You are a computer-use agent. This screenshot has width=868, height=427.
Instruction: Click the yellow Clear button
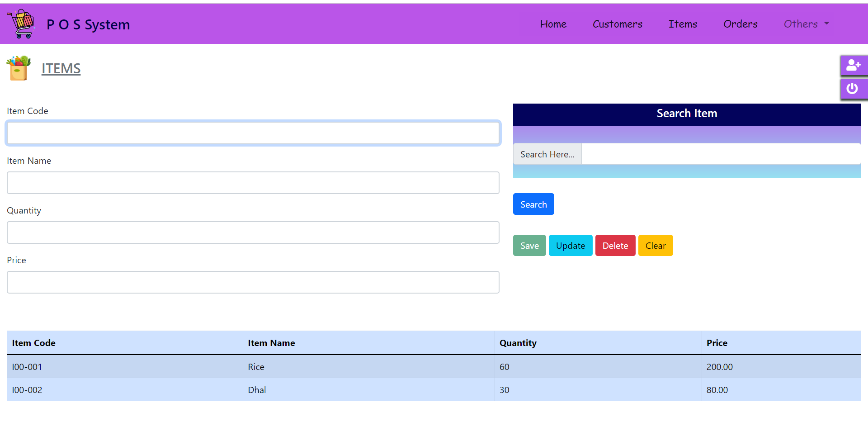pyautogui.click(x=656, y=245)
